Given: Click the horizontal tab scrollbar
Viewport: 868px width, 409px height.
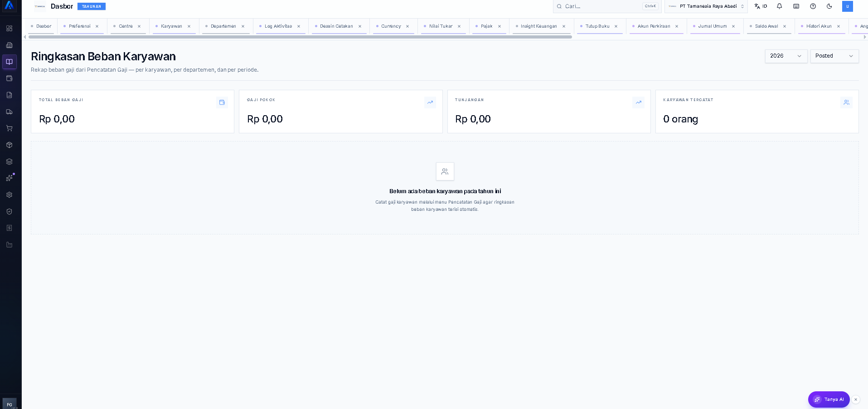Looking at the screenshot, I should pos(300,37).
